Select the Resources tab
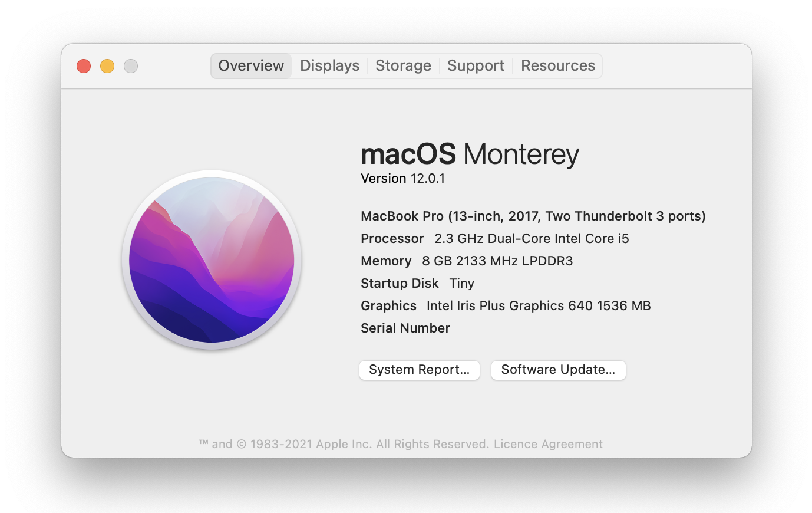 (557, 65)
